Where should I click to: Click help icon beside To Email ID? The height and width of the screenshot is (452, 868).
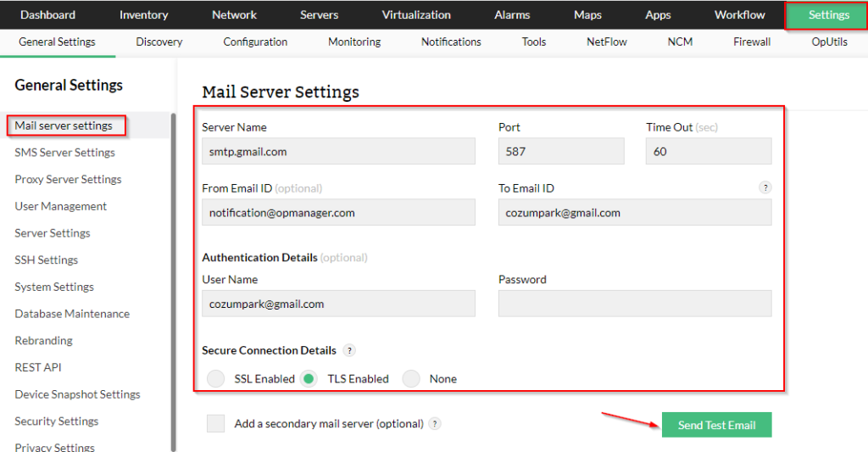pyautogui.click(x=765, y=187)
